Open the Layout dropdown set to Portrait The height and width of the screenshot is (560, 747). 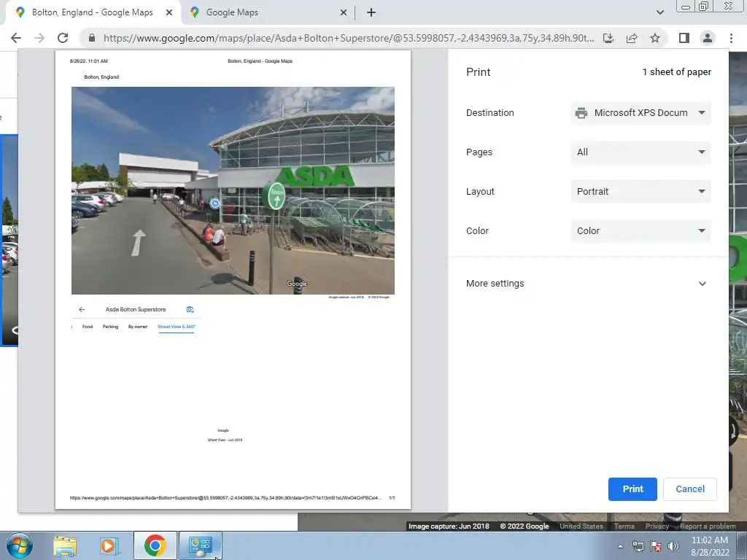pyautogui.click(x=640, y=192)
